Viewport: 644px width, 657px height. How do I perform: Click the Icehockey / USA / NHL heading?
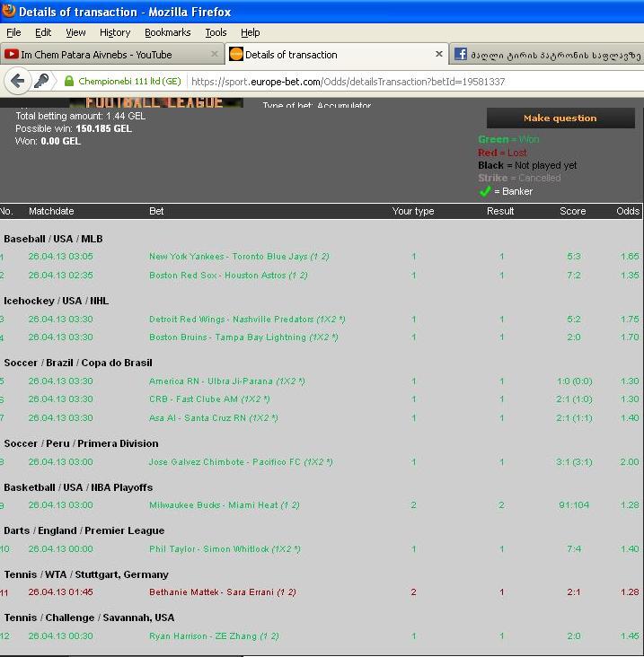point(57,301)
